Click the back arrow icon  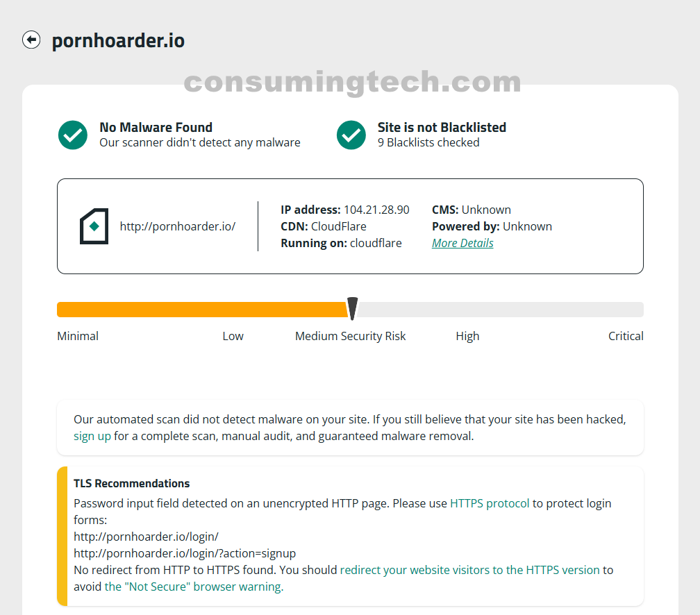tap(31, 40)
